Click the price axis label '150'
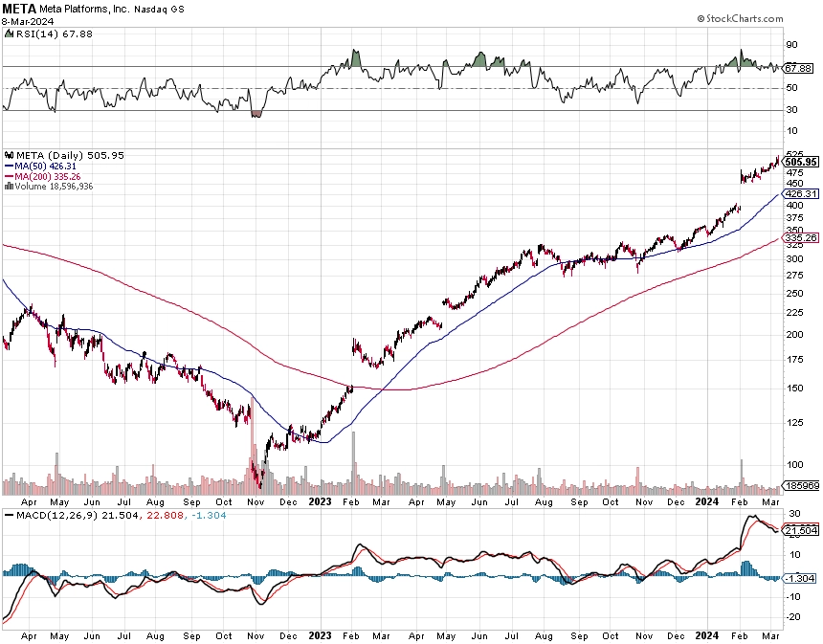This screenshot has width=823, height=644. pyautogui.click(x=794, y=388)
